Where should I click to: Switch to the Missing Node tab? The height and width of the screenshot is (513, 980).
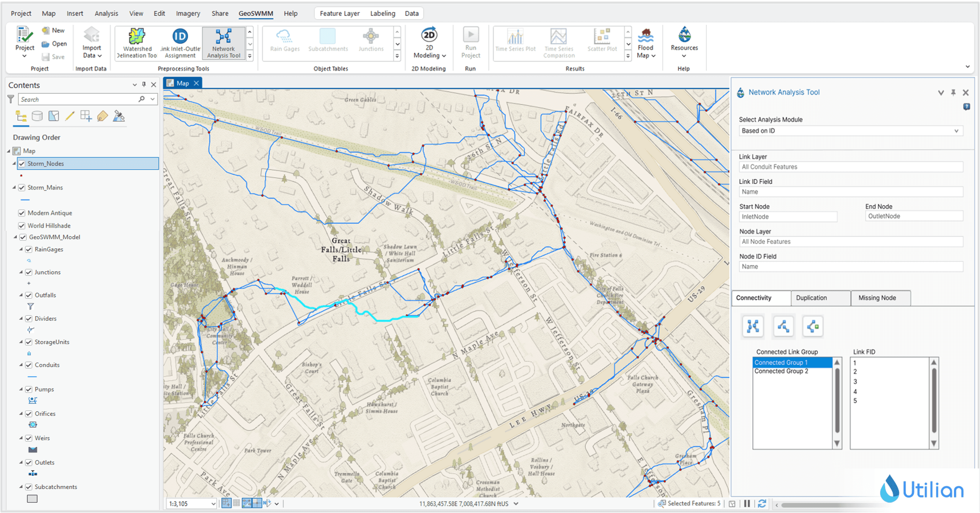click(x=880, y=298)
